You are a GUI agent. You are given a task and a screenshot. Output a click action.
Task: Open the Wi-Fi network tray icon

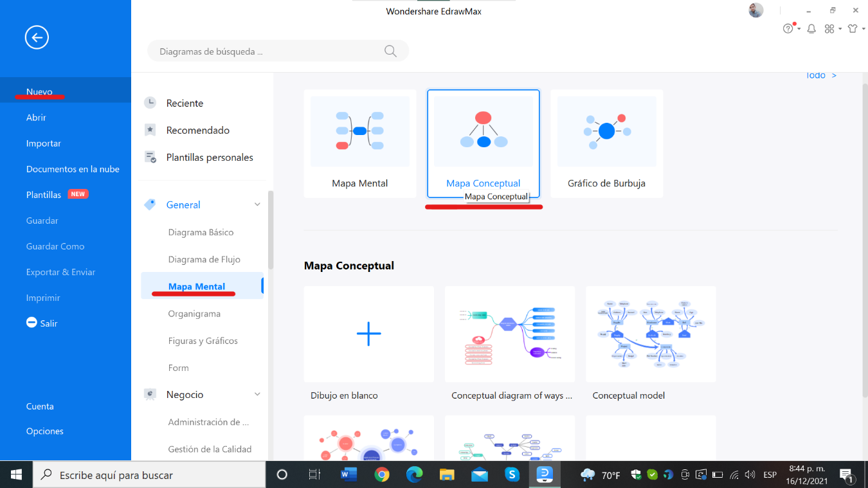pyautogui.click(x=734, y=475)
